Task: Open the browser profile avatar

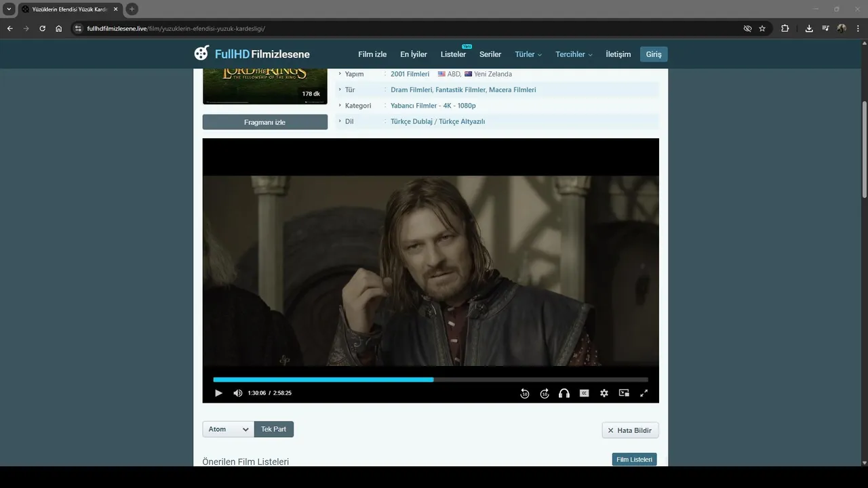Action: [x=842, y=28]
